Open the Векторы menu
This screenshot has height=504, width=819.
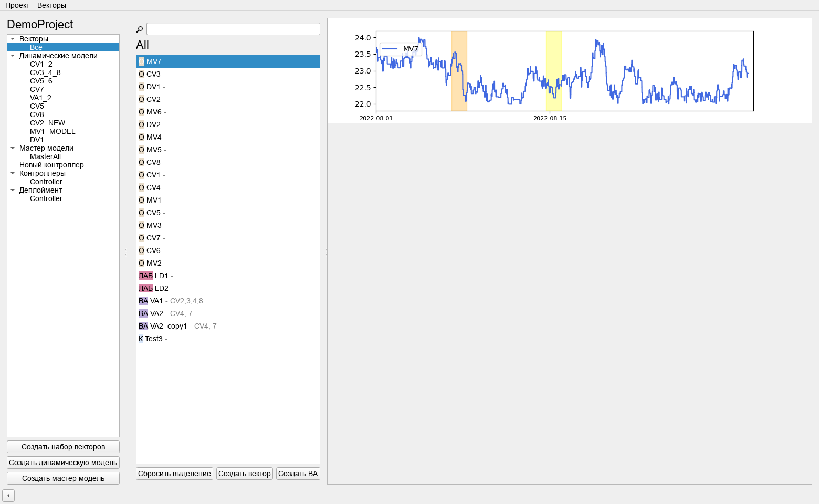coord(51,5)
